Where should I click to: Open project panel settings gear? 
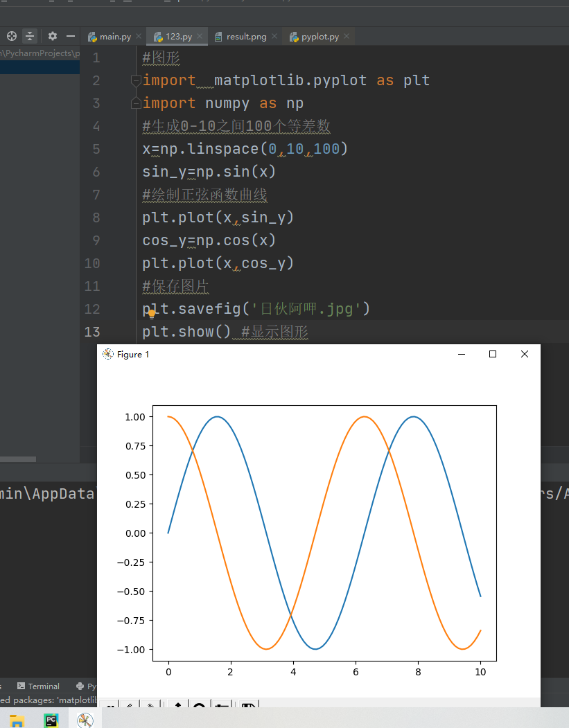point(53,36)
